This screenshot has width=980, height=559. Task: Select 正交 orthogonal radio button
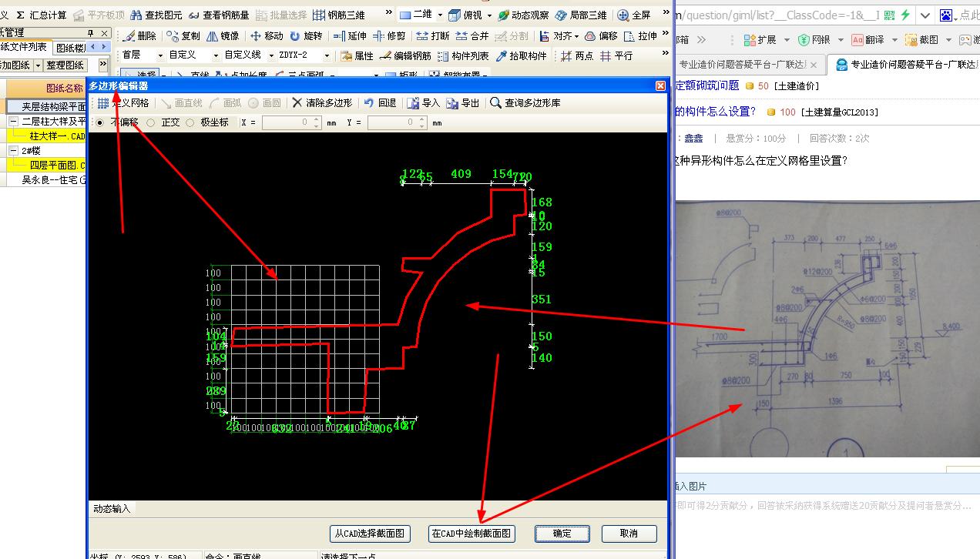tap(150, 122)
